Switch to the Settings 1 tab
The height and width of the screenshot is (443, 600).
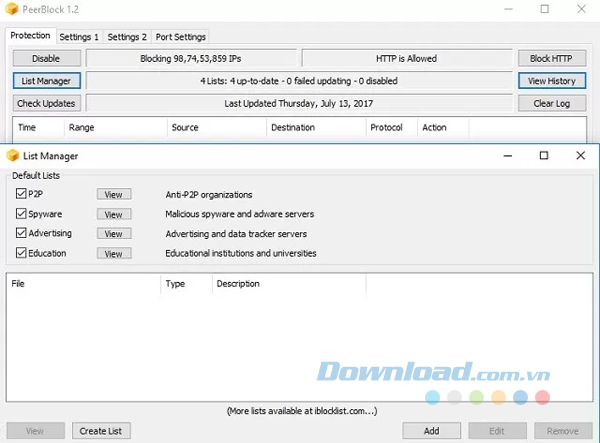pos(79,37)
